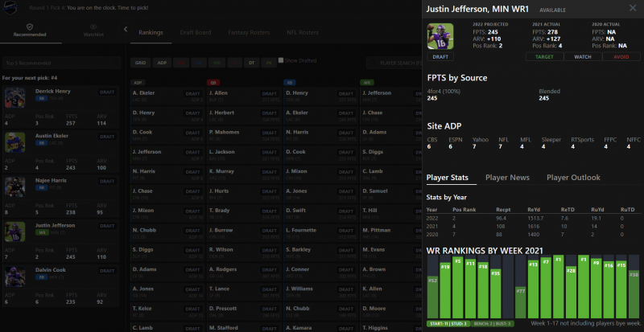Click the ADP filter button in toolbar
This screenshot has width=644, height=332.
[163, 63]
